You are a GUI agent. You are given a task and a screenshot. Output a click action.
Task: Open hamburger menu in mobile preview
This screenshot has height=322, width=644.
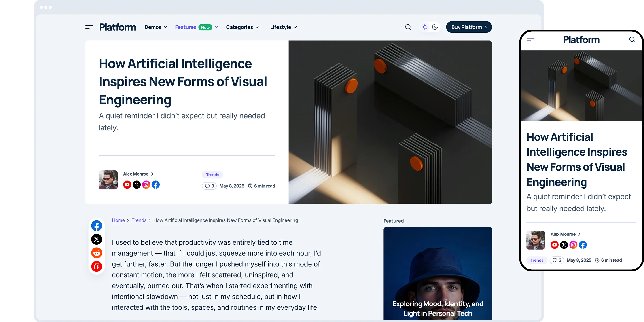coord(530,40)
